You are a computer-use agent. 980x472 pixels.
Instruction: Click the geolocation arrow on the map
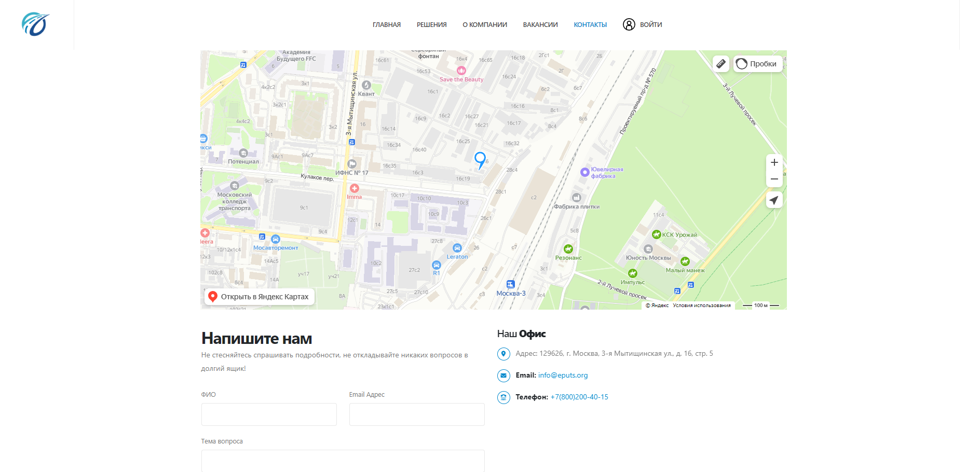click(x=774, y=200)
